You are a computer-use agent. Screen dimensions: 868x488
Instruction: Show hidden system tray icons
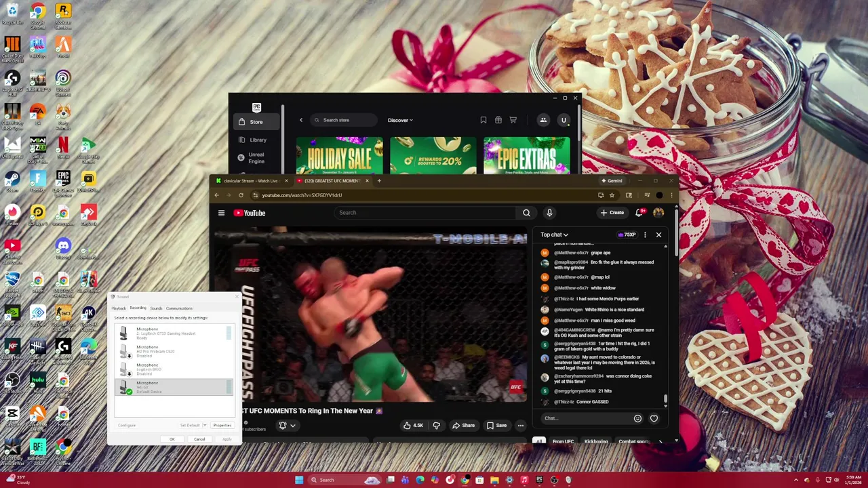tap(796, 480)
